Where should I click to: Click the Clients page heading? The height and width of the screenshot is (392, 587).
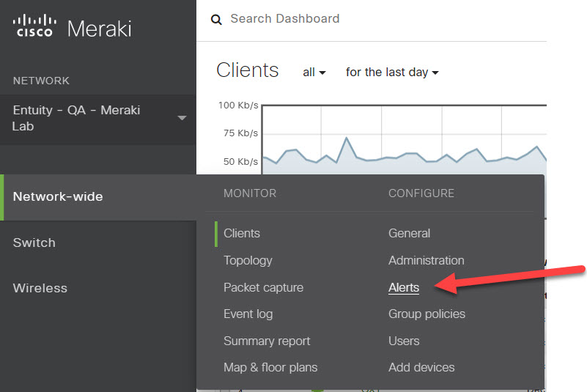pyautogui.click(x=248, y=70)
